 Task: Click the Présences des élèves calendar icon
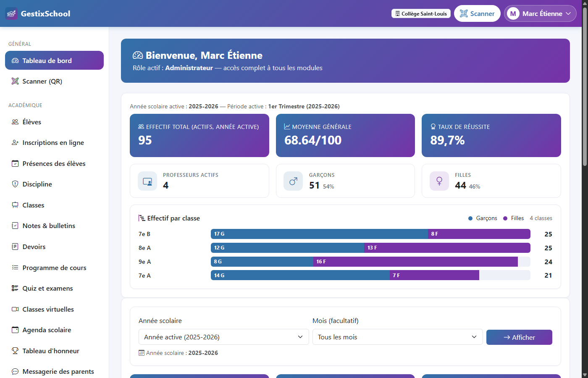tap(15, 164)
